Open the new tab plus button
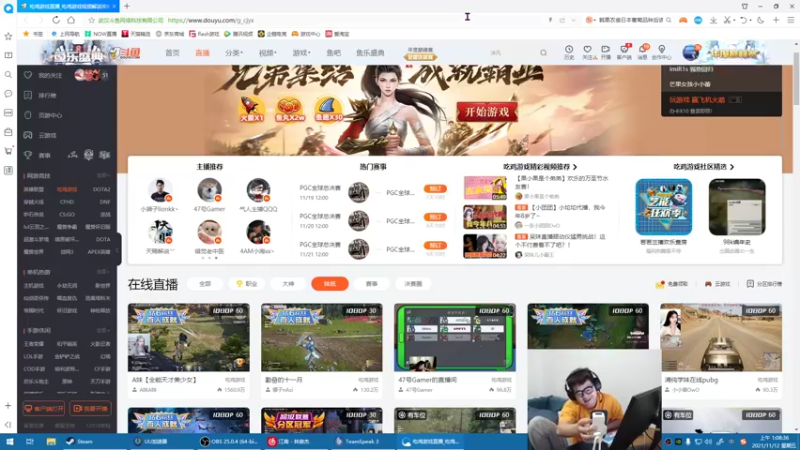Screen dimensions: 800x450 coord(127,6)
